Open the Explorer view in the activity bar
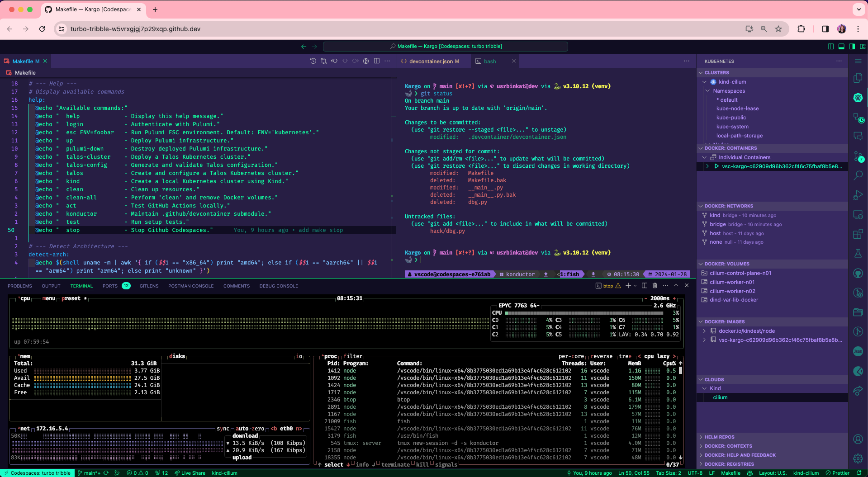This screenshot has width=868, height=477. (x=858, y=78)
